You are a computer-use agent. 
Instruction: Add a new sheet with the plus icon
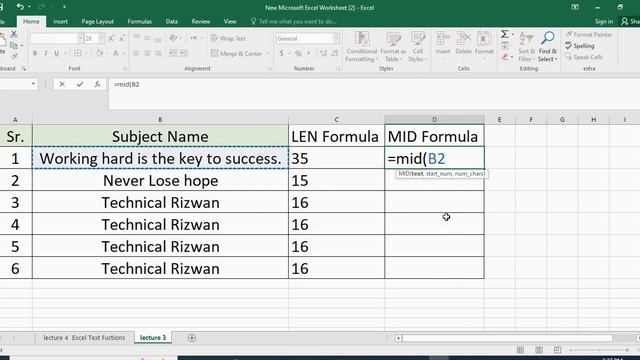point(192,338)
